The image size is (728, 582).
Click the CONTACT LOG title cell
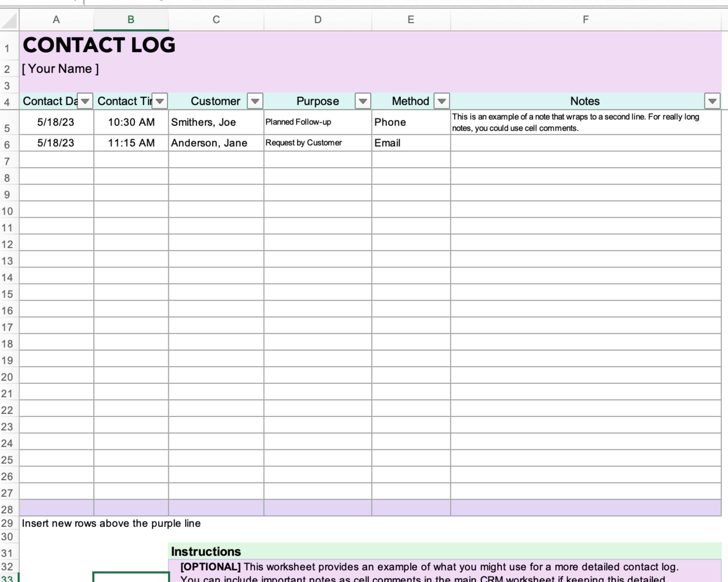pyautogui.click(x=99, y=45)
